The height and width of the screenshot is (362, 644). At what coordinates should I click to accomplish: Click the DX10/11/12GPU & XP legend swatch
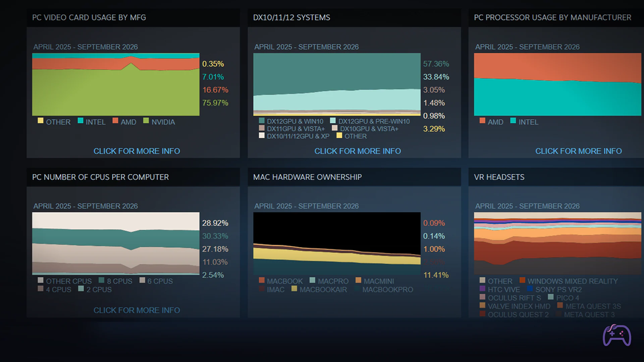click(x=262, y=135)
